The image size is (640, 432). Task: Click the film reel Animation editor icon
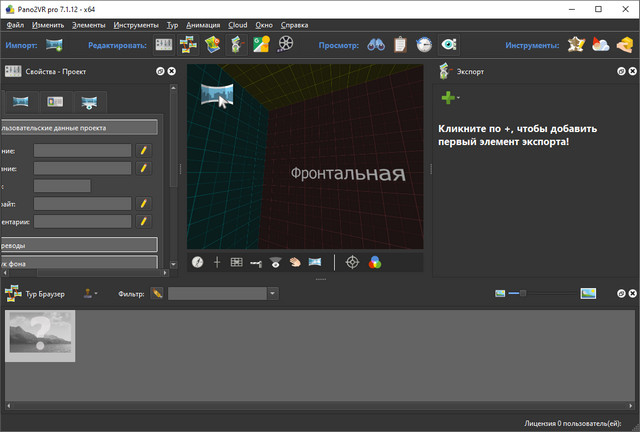[287, 44]
